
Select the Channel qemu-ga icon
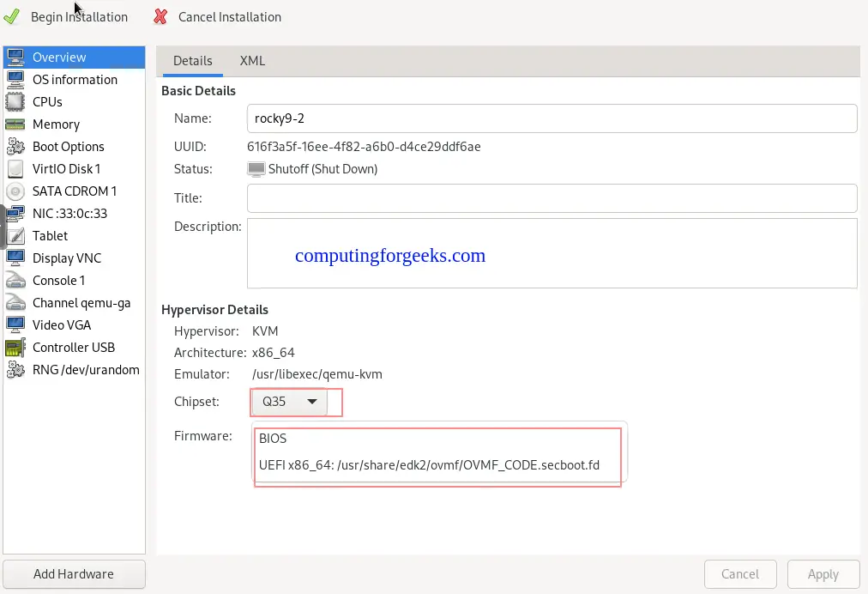pos(15,302)
